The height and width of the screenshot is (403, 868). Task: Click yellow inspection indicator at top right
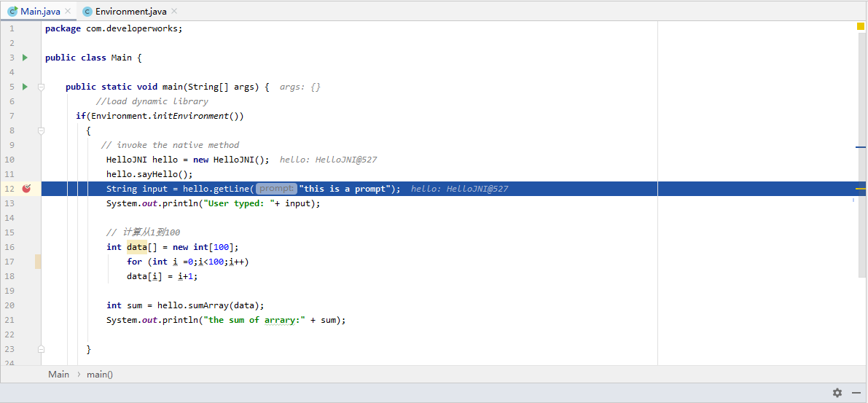pos(860,26)
